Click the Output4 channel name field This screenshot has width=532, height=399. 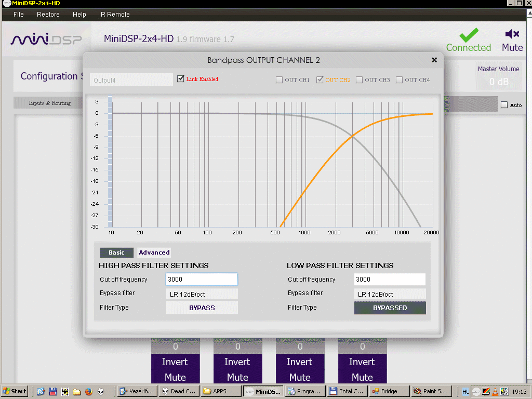[131, 80]
